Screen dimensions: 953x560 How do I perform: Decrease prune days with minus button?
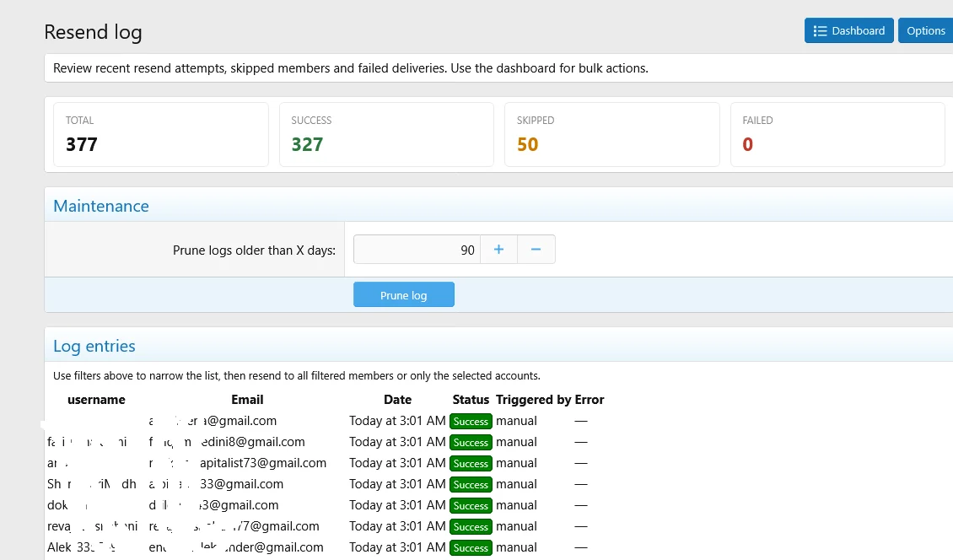[x=536, y=250]
